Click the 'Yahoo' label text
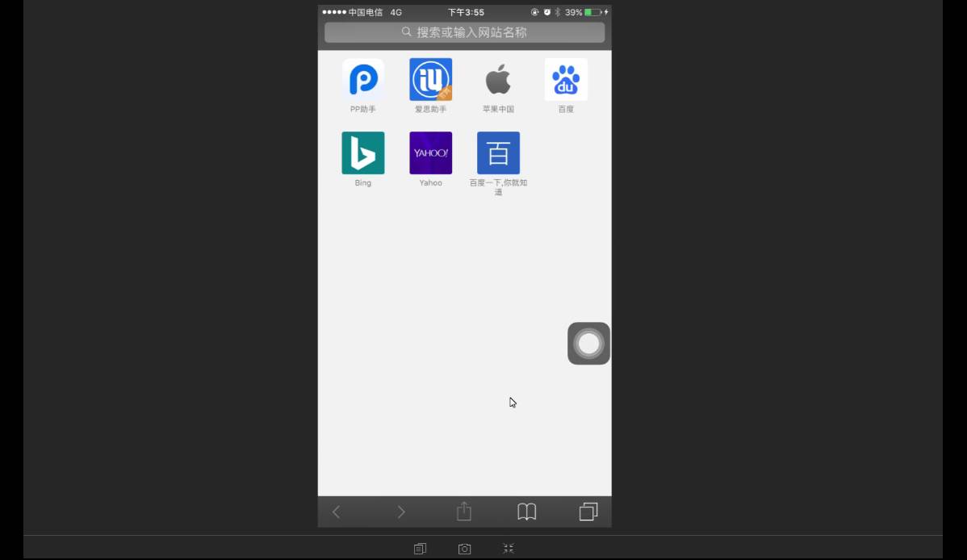The width and height of the screenshot is (967, 560). (430, 183)
